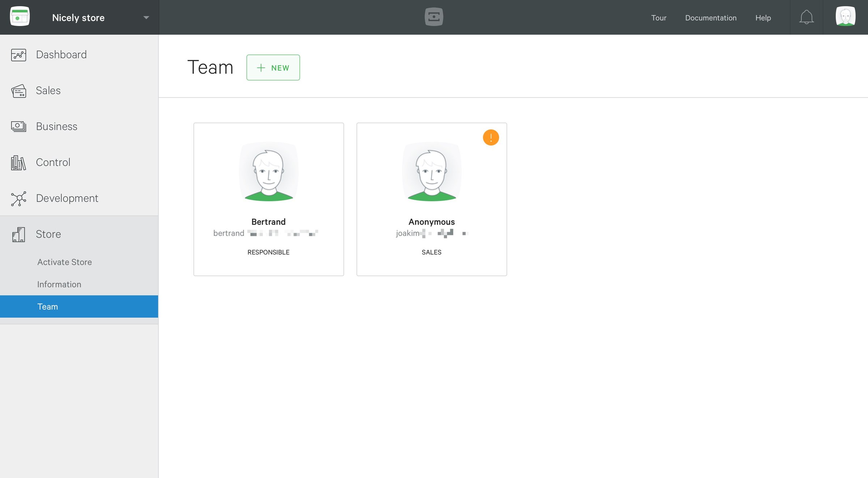868x478 pixels.
Task: Click the RESPONSIBLE role label
Action: [x=268, y=252]
